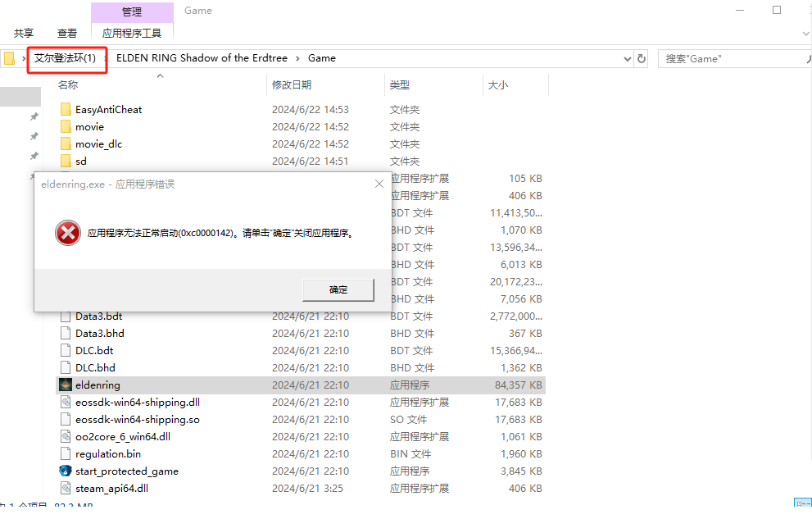Close the error dialog with its X
Viewport: 812px width, 519px height.
point(379,184)
